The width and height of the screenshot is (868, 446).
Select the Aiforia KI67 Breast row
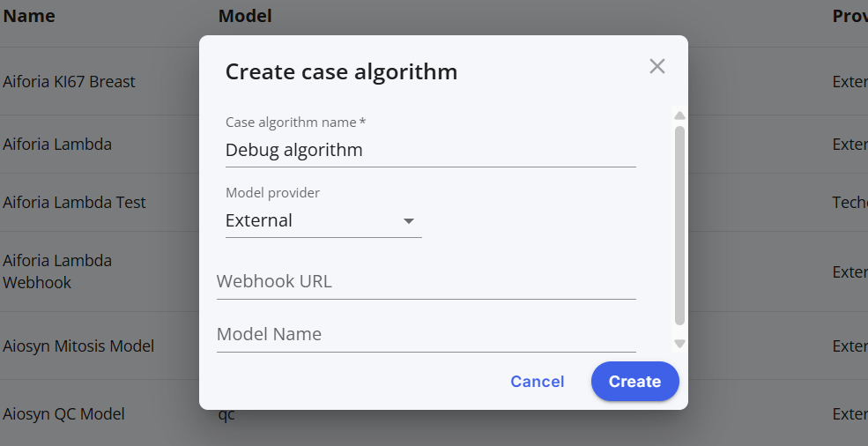69,82
